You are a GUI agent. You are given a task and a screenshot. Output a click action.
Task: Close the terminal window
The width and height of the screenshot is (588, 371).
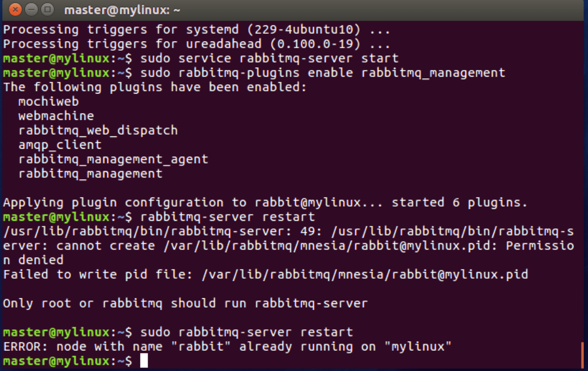[x=15, y=9]
